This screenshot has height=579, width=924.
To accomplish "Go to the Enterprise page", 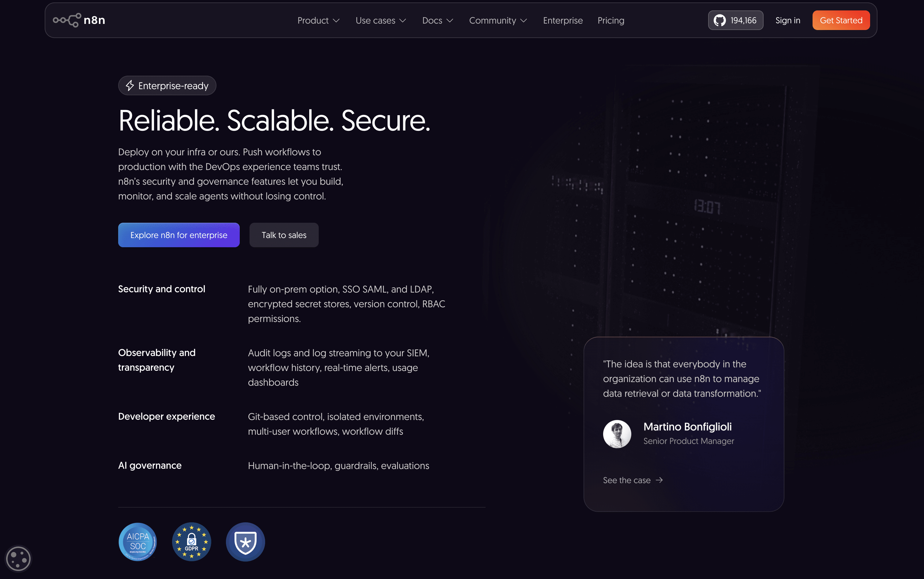I will [563, 20].
